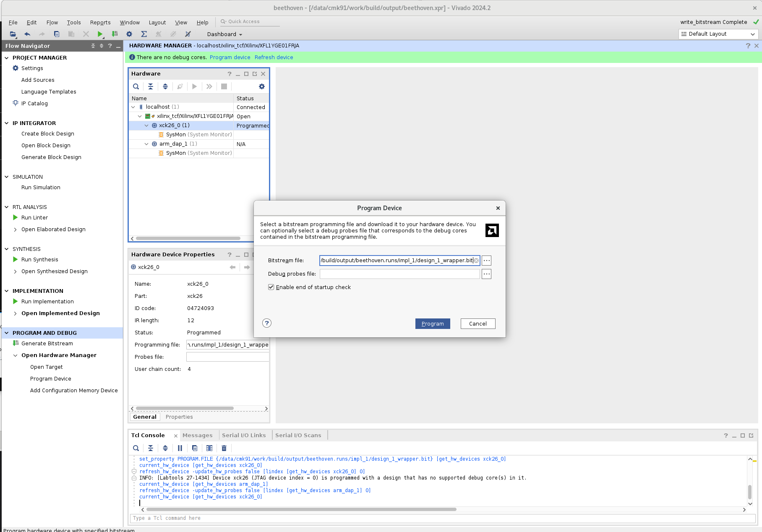The height and width of the screenshot is (532, 762).
Task: Open Program Device dialog help
Action: [267, 323]
